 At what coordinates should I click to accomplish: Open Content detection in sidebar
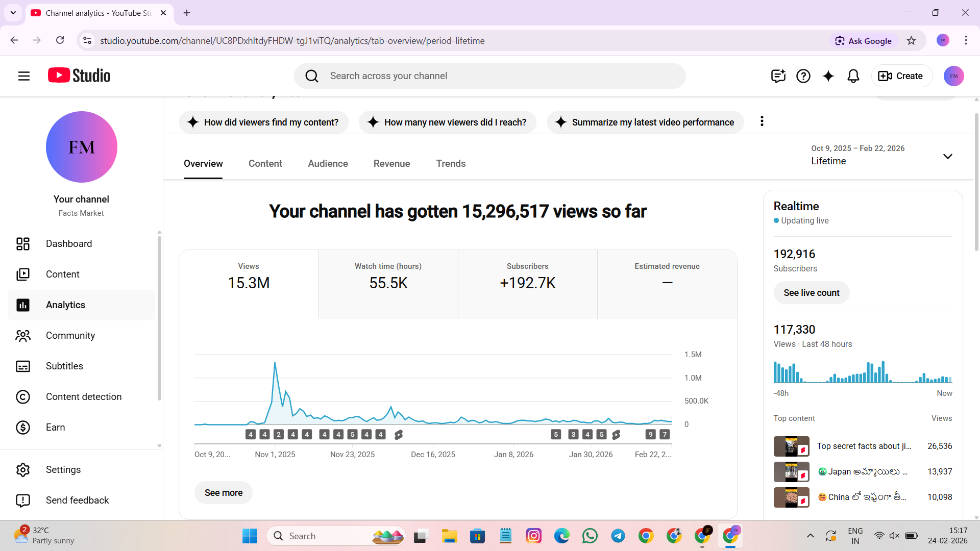(x=83, y=397)
